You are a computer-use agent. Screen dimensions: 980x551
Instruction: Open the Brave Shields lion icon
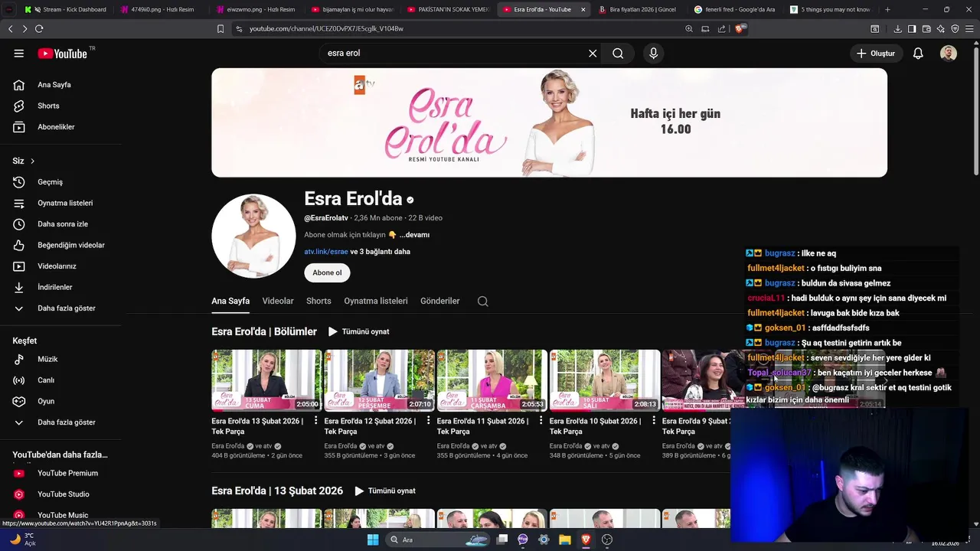point(740,29)
